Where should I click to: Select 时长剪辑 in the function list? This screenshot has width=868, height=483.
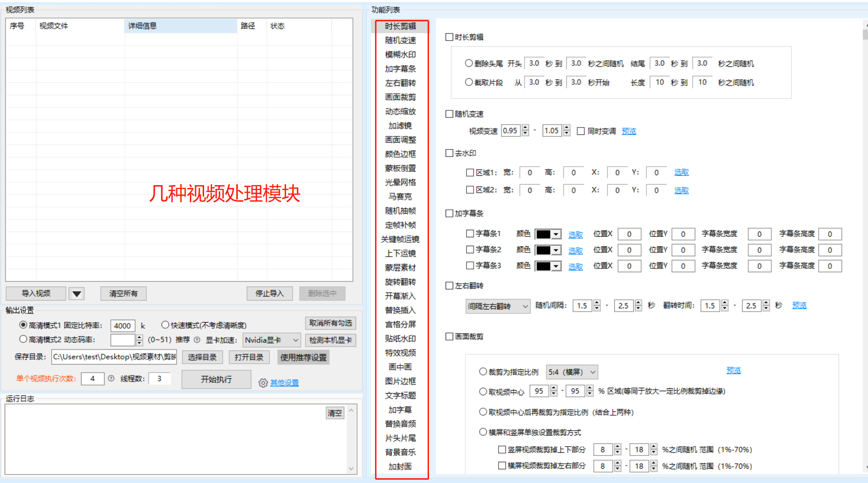point(401,26)
